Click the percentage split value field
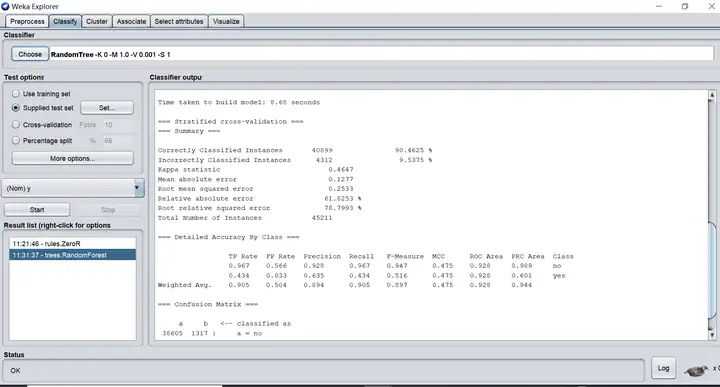Screen dimensions: 720x387 tap(118, 141)
